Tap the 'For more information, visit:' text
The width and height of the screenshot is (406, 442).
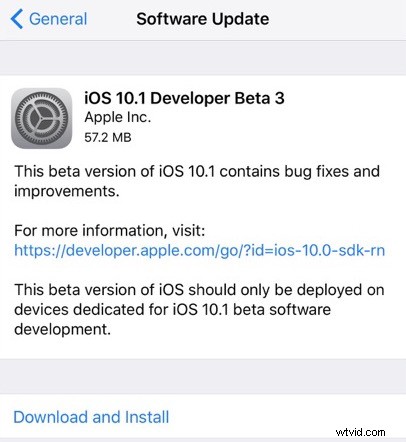[110, 231]
